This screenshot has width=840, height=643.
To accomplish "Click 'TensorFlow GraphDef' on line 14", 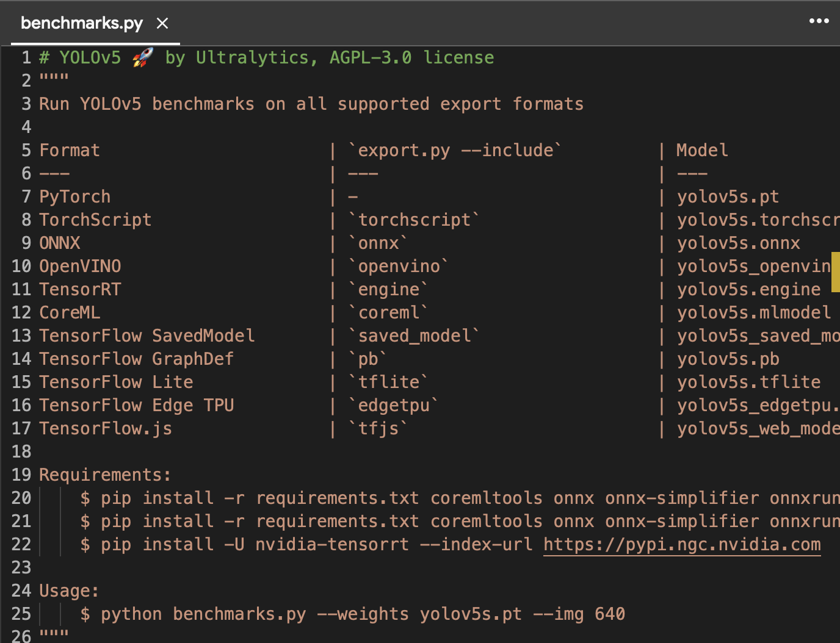I will point(137,359).
